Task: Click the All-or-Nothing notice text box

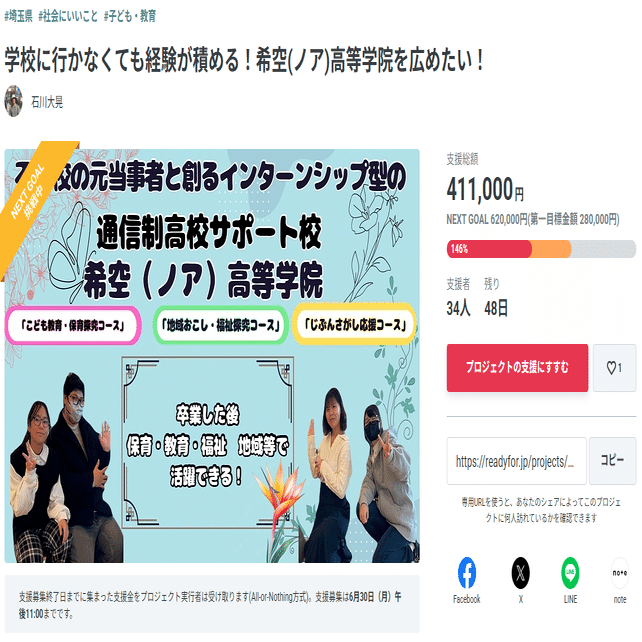Action: pyautogui.click(x=212, y=604)
